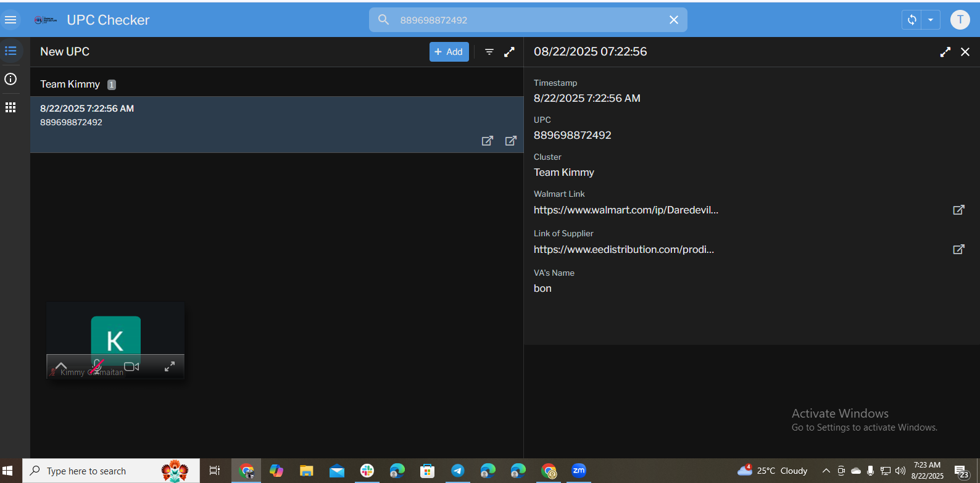Open the Walmart URL link text

click(x=626, y=210)
